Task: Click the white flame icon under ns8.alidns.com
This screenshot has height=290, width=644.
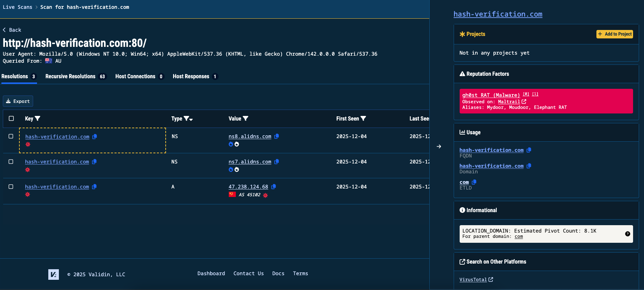Action: (237, 144)
